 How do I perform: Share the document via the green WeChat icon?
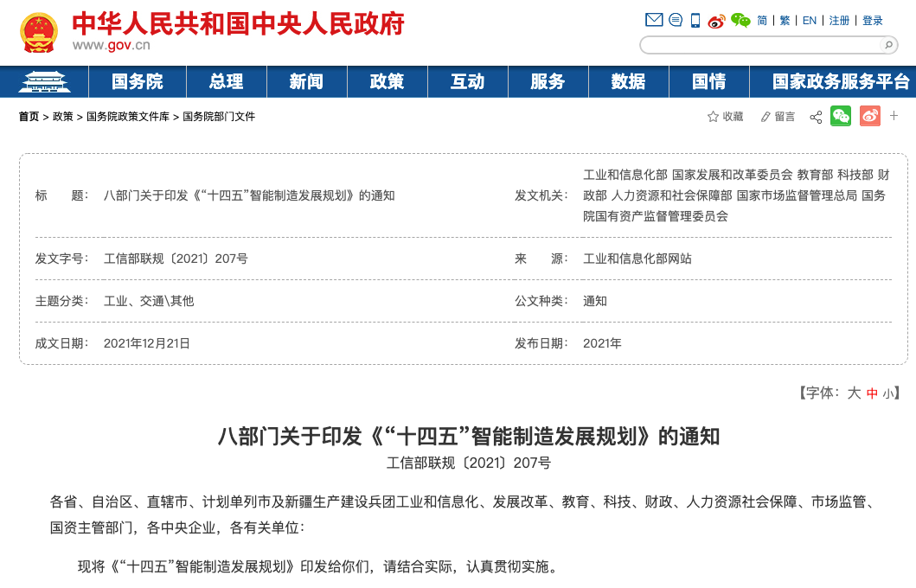[x=841, y=116]
